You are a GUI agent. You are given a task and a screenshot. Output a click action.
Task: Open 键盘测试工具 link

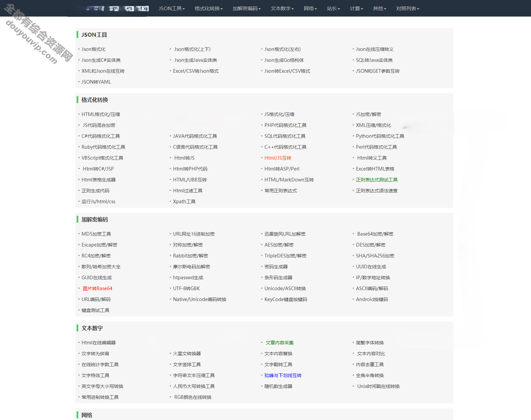(x=95, y=310)
